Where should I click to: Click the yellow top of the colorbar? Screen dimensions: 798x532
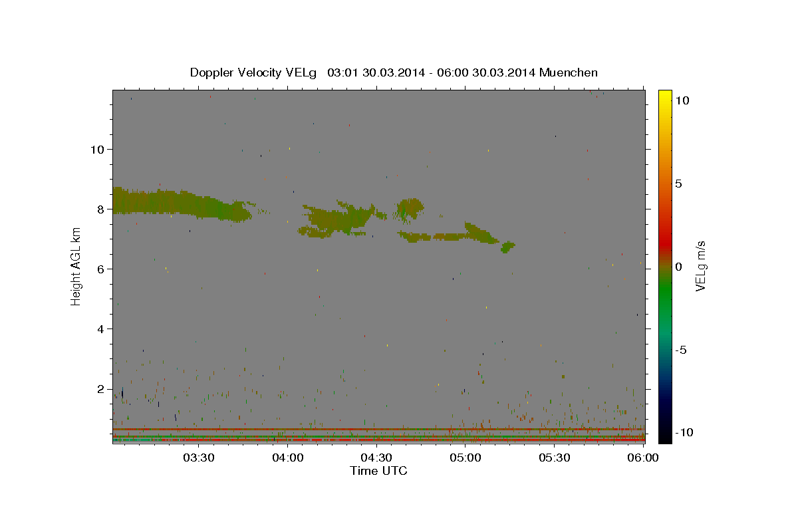665,96
